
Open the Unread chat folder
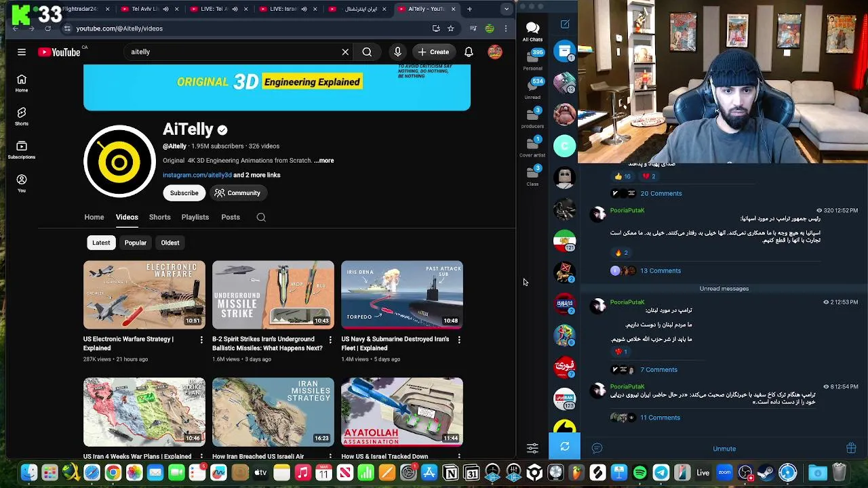tap(533, 88)
